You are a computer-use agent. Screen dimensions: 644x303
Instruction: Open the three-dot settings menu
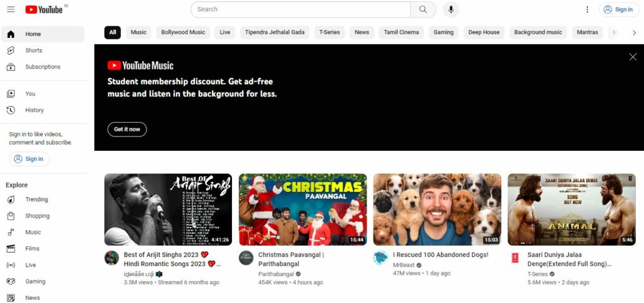pos(587,9)
